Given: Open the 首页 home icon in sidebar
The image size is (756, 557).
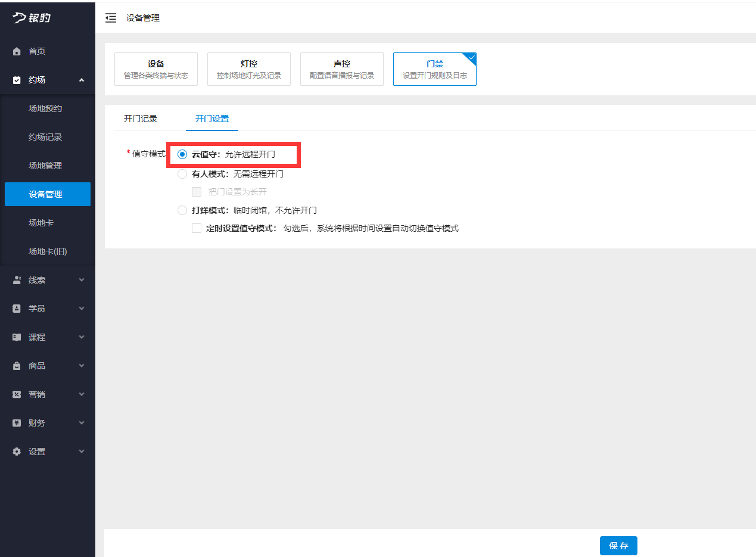Looking at the screenshot, I should pos(17,51).
